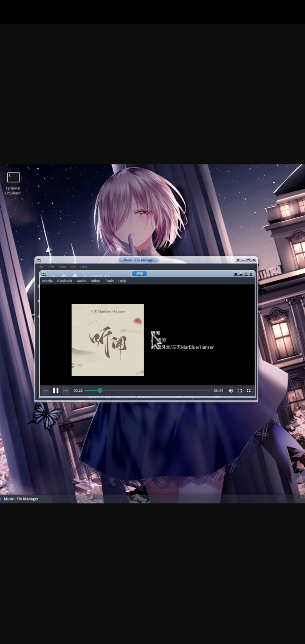Viewport: 305px width, 644px height.
Task: Skip to the previous track
Action: tap(46, 390)
